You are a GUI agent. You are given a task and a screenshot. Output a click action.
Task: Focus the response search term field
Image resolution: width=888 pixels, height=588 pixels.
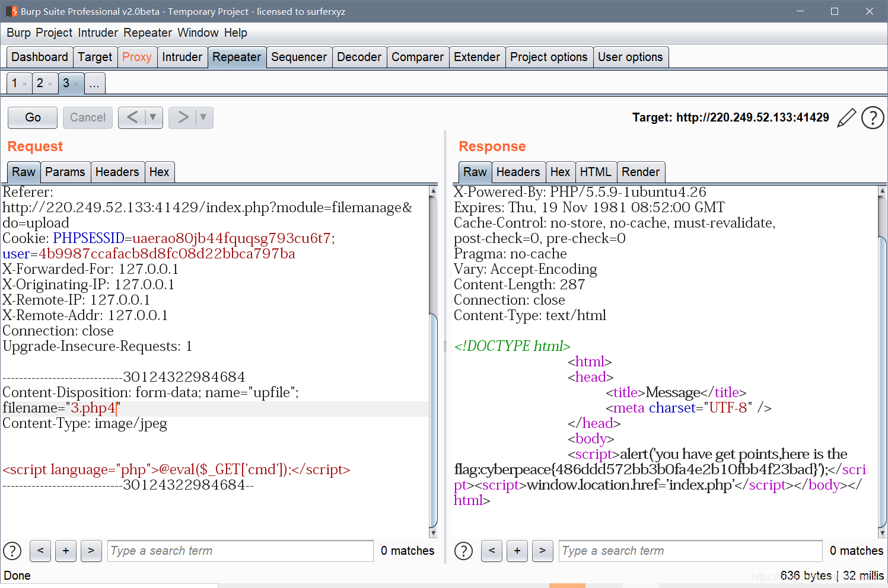click(x=690, y=551)
